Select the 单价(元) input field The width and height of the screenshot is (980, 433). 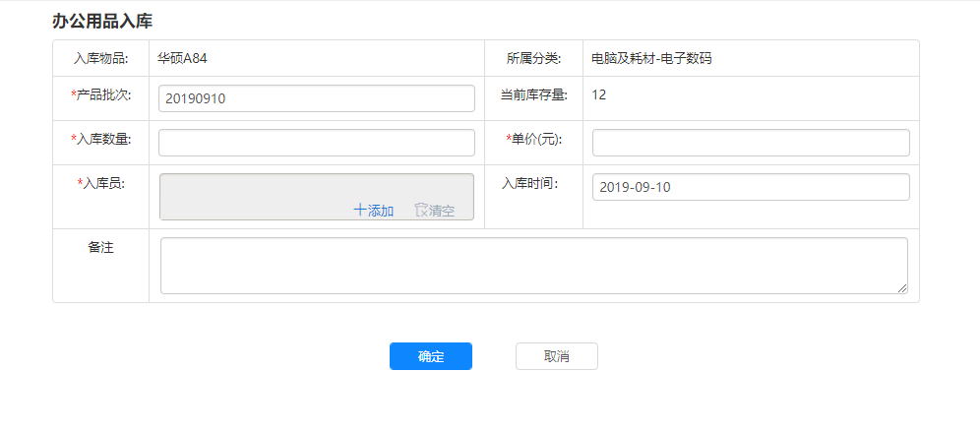(750, 143)
